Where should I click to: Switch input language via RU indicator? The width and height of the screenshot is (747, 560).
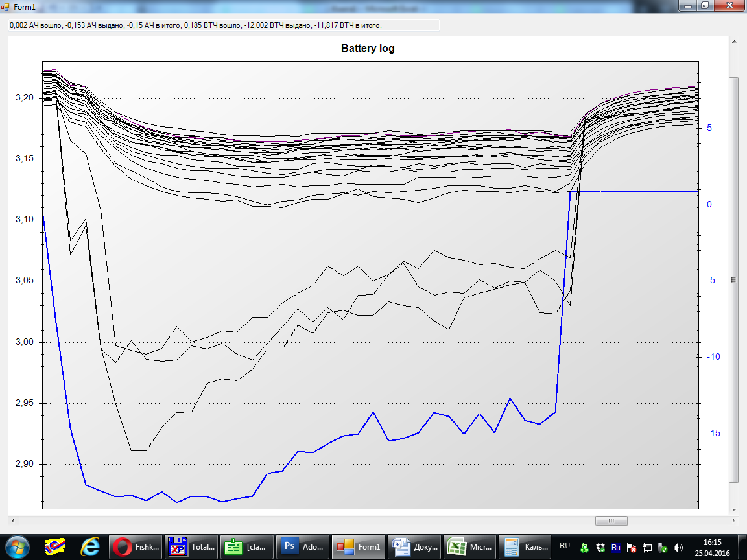[x=565, y=546]
